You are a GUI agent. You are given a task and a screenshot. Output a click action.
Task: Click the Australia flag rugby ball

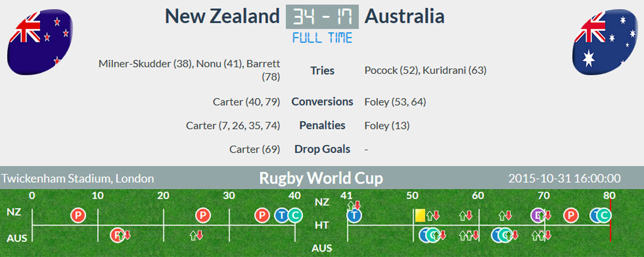[x=604, y=42]
